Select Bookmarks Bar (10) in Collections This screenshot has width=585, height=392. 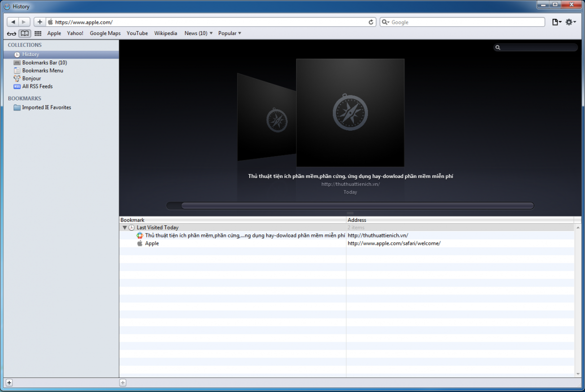point(44,62)
